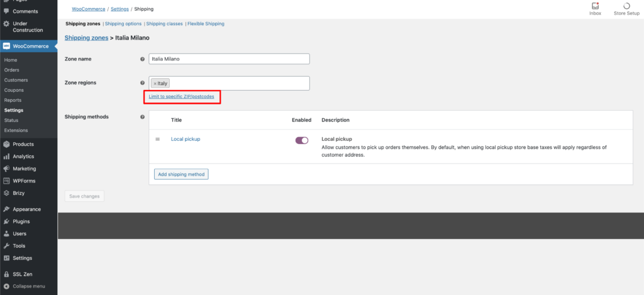Open the Extensions submenu item

pos(16,130)
